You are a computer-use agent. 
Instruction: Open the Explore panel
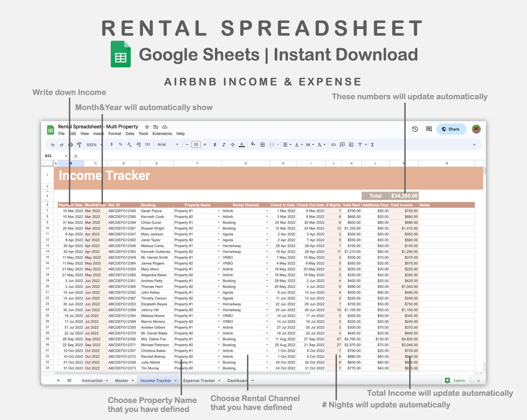point(455,380)
